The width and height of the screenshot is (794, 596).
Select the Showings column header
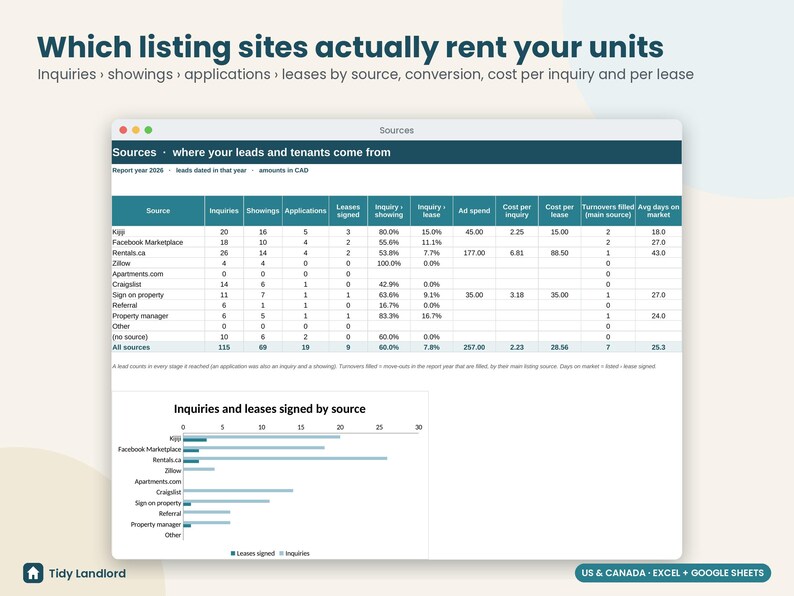(x=263, y=211)
